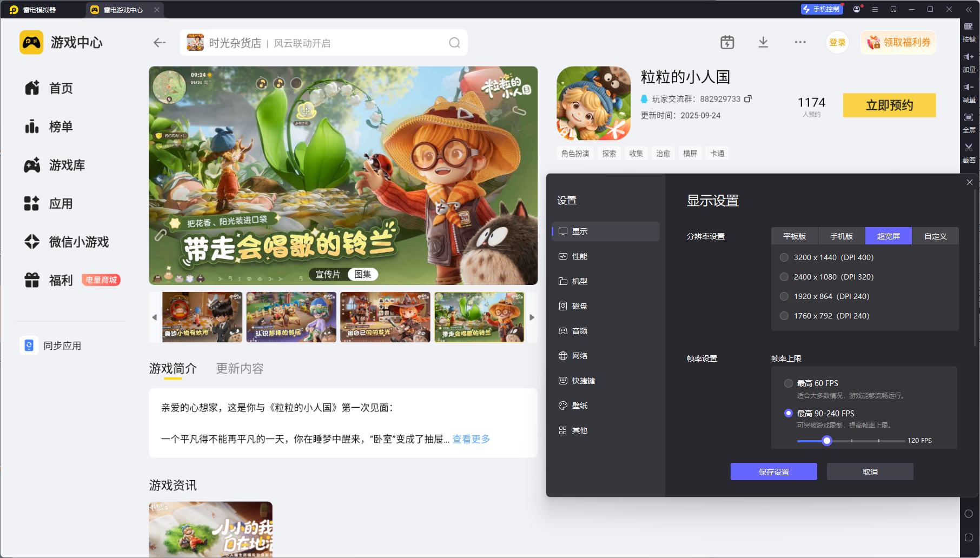Click the 治愈 tag
The height and width of the screenshot is (558, 980).
[663, 154]
